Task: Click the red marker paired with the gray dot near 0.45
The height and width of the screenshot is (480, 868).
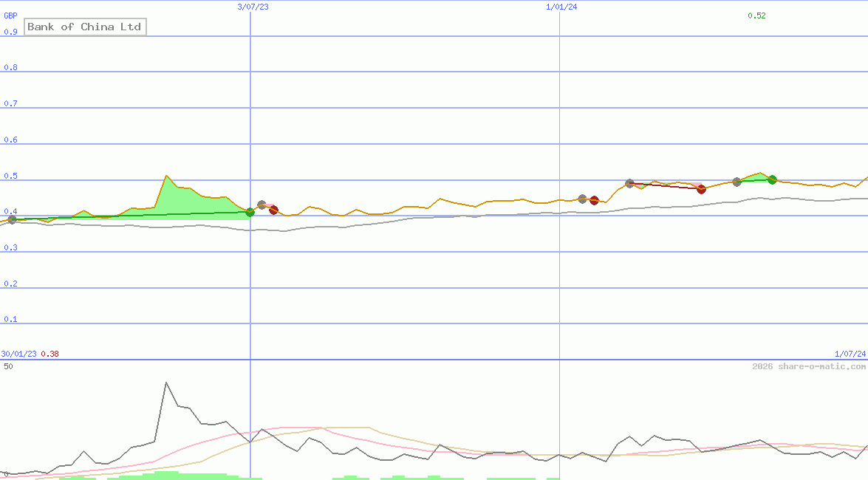Action: (x=594, y=199)
